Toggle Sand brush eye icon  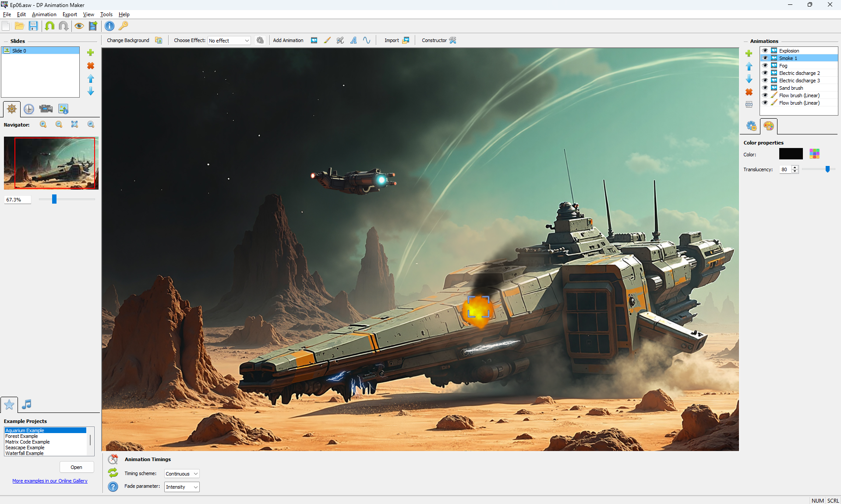(765, 88)
